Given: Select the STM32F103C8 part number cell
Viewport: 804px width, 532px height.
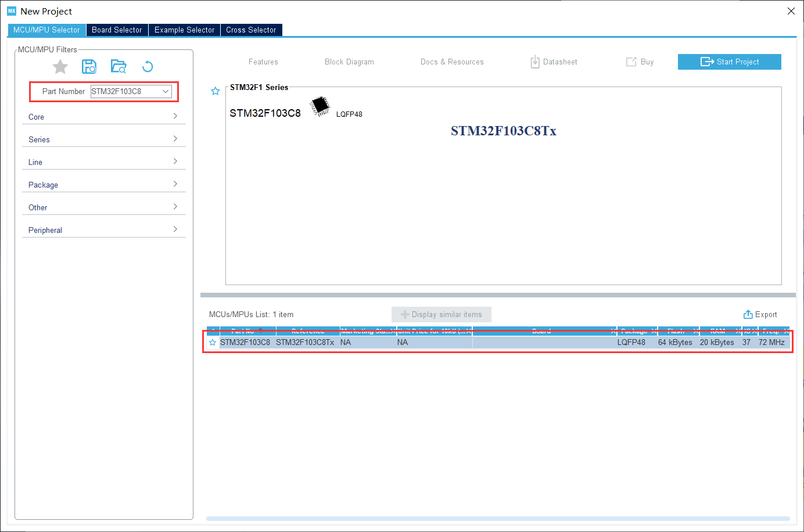Looking at the screenshot, I should (x=245, y=343).
